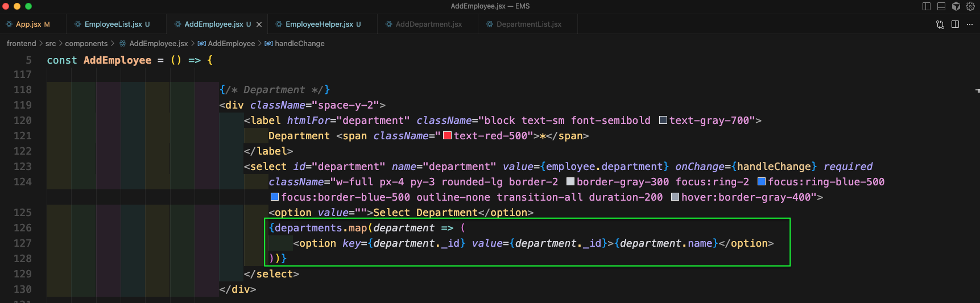Split the editor with the split icon
The width and height of the screenshot is (980, 303).
coord(955,24)
